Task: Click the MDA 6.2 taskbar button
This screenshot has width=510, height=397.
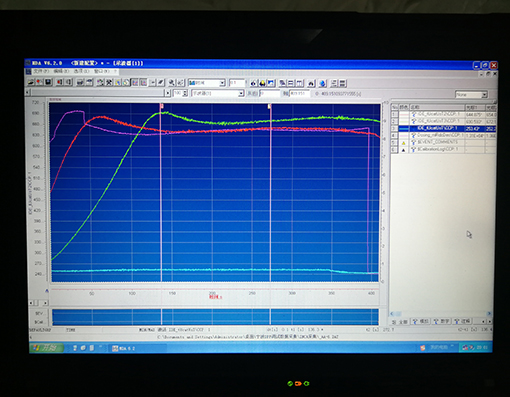Action: (x=138, y=348)
